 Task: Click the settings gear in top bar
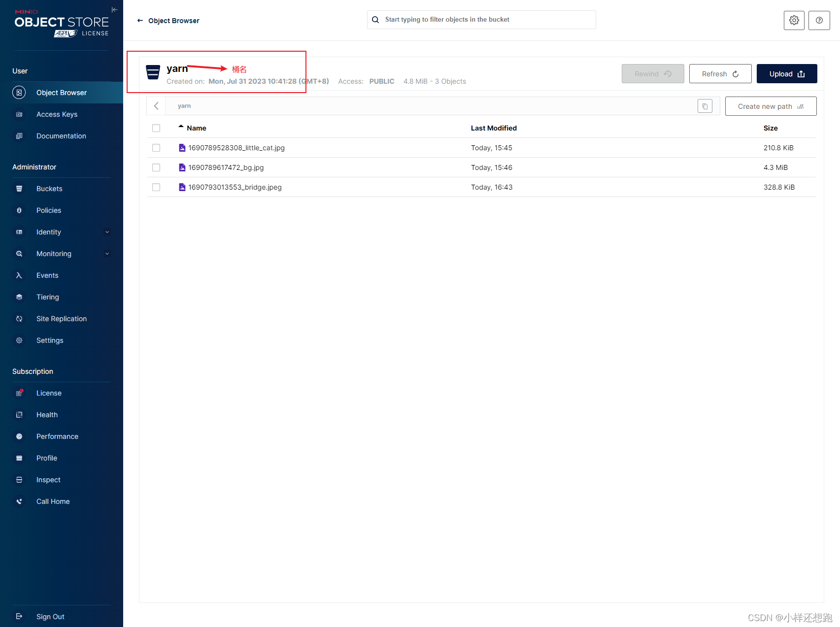[794, 20]
